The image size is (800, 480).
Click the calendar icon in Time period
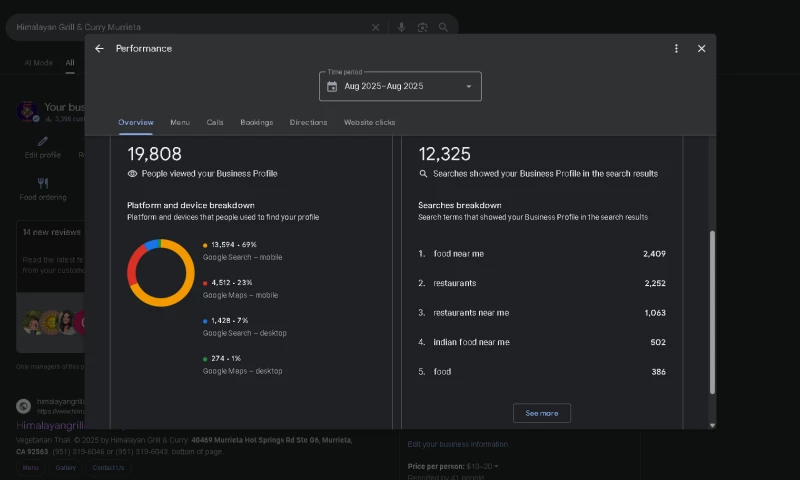tap(332, 86)
